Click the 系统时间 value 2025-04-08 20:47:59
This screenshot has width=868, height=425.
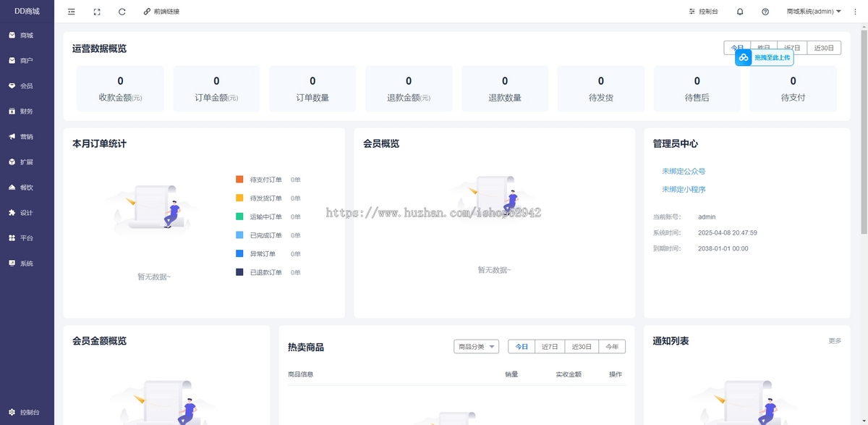pyautogui.click(x=728, y=233)
